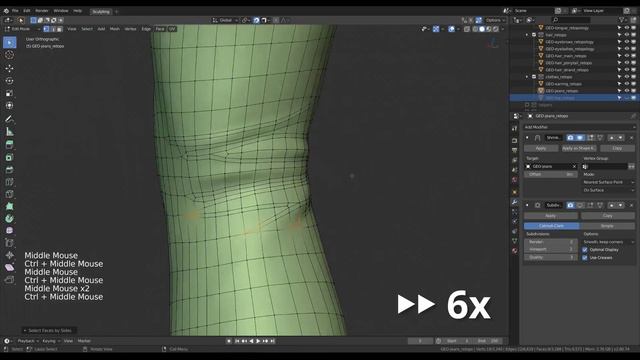Select the Knife tool
The height and width of the screenshot is (360, 640).
click(x=9, y=194)
